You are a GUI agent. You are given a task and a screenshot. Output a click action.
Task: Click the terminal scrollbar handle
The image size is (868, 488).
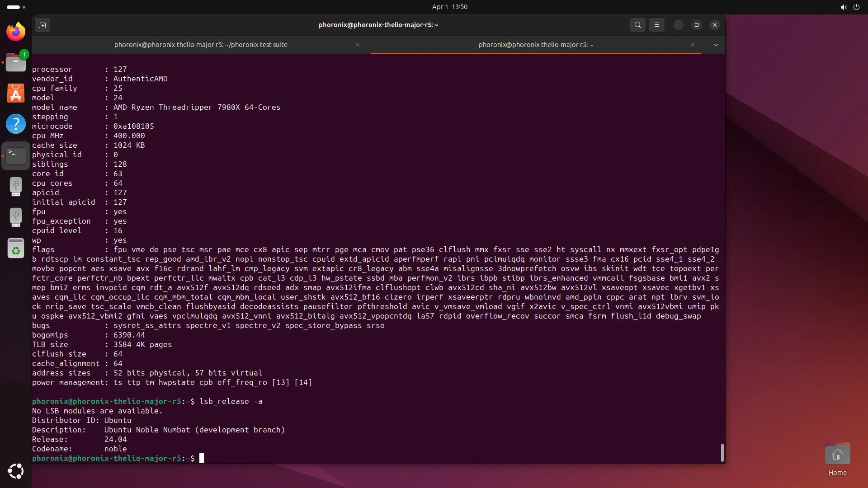722,452
